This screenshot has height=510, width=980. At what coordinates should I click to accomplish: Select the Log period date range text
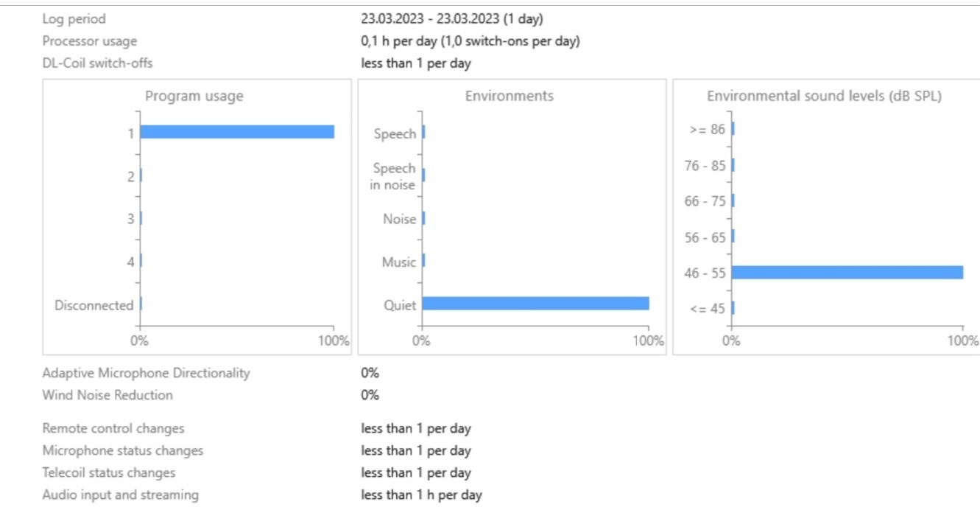click(x=451, y=19)
